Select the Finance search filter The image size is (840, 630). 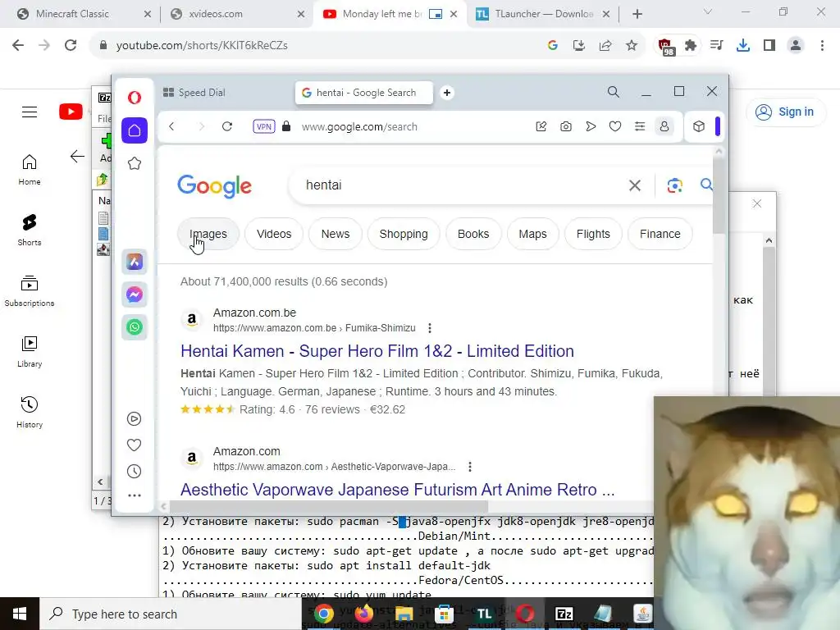[660, 234]
